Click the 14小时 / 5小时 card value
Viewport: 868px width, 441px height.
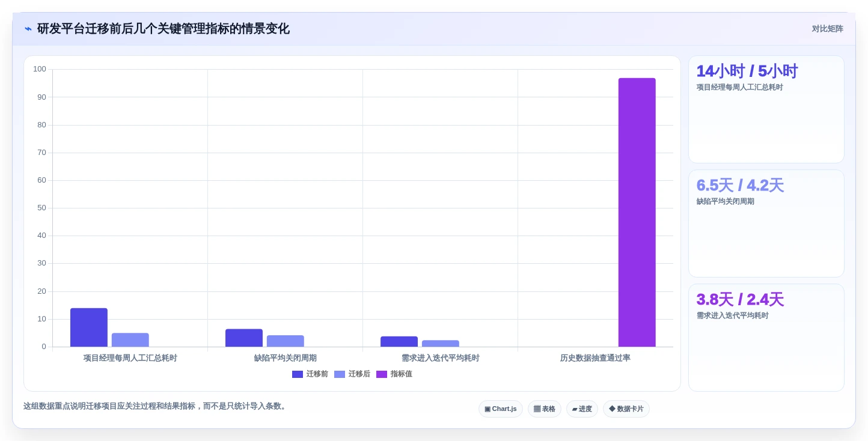click(747, 71)
